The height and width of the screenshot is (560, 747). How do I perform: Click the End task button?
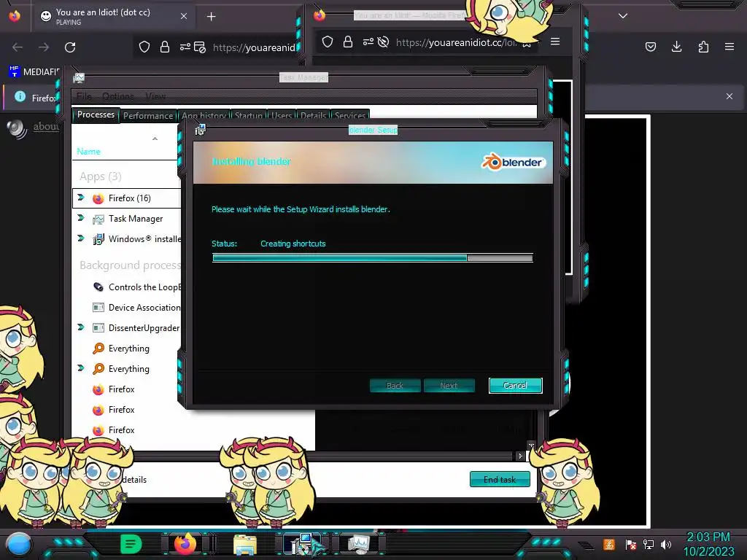coord(500,480)
